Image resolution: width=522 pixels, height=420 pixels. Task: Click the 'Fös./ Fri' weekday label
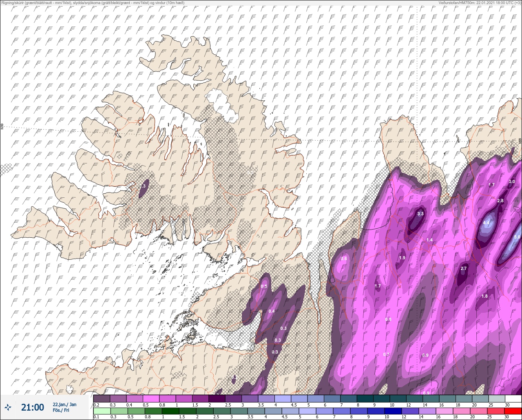(61, 410)
